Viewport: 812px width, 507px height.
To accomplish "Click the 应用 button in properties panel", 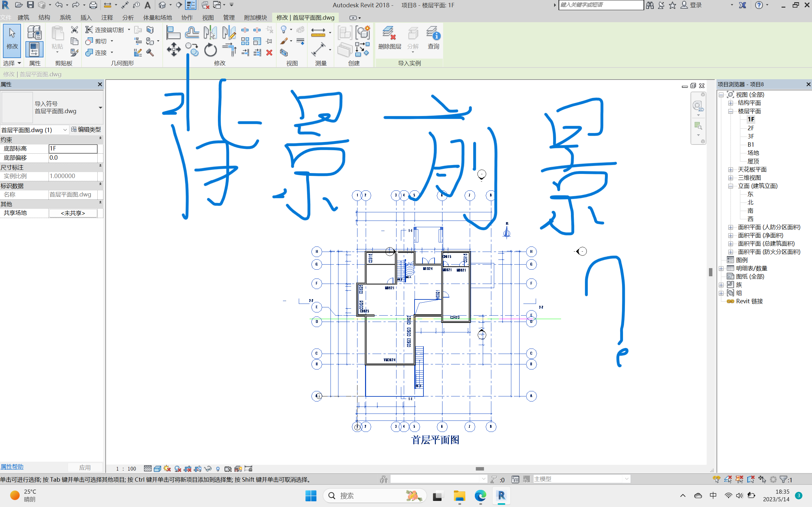I will tap(86, 467).
